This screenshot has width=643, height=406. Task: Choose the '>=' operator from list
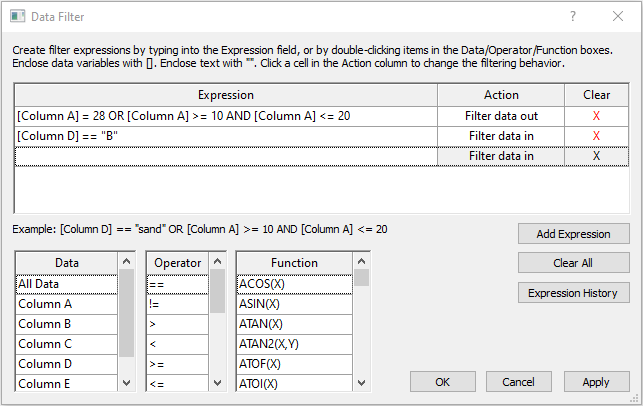pyautogui.click(x=176, y=364)
